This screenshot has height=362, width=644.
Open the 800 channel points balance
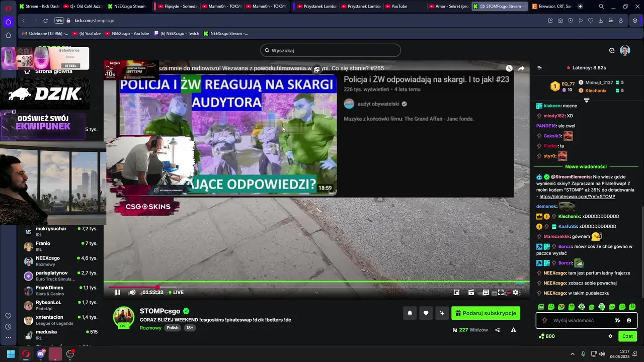(547, 336)
